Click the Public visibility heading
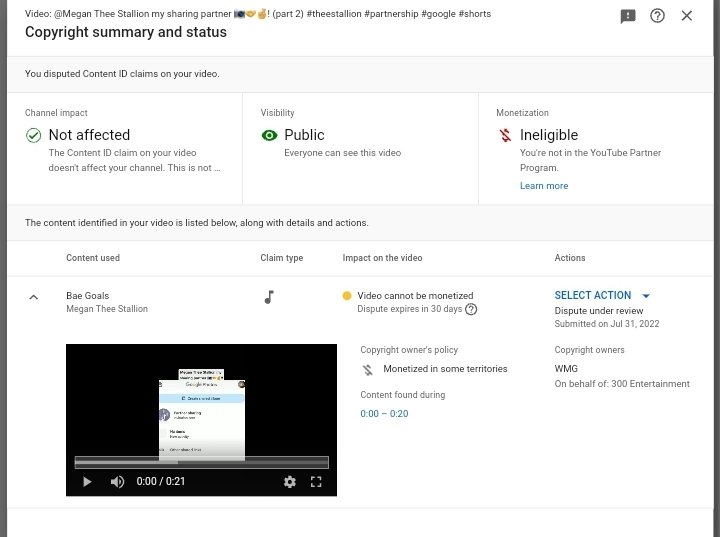The width and height of the screenshot is (720, 537). [x=304, y=135]
